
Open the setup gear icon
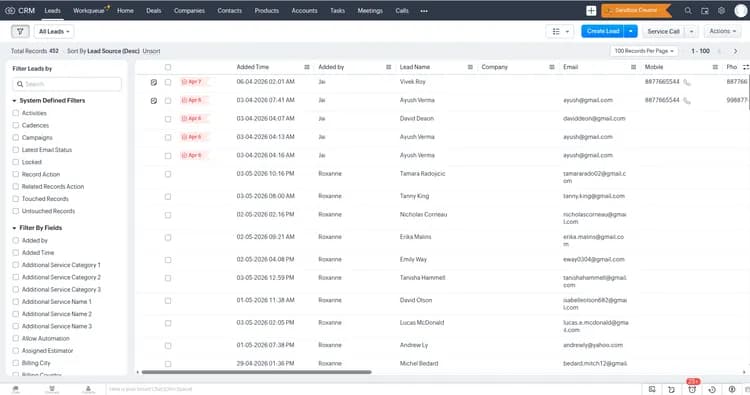pyautogui.click(x=721, y=11)
